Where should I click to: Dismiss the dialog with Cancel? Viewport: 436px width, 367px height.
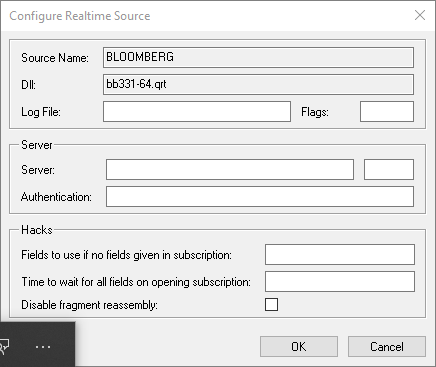(387, 347)
